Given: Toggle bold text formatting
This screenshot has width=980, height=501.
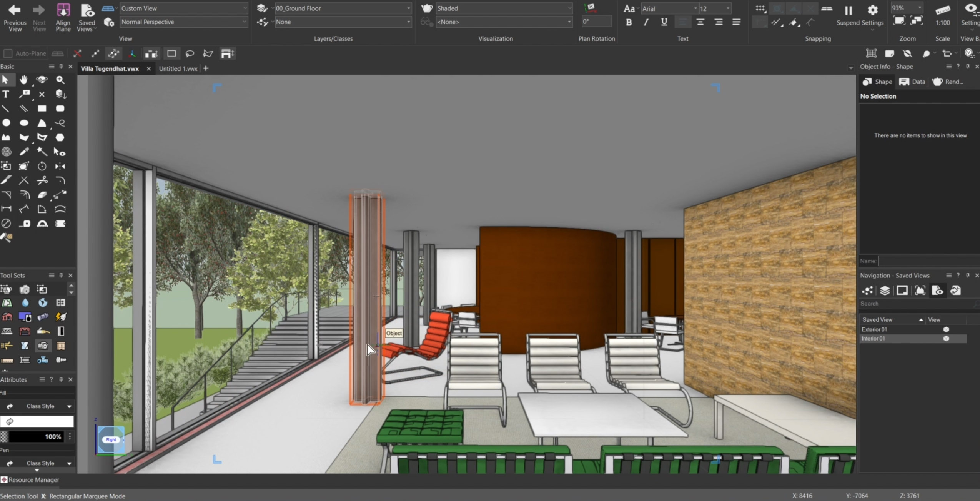Looking at the screenshot, I should (x=628, y=22).
